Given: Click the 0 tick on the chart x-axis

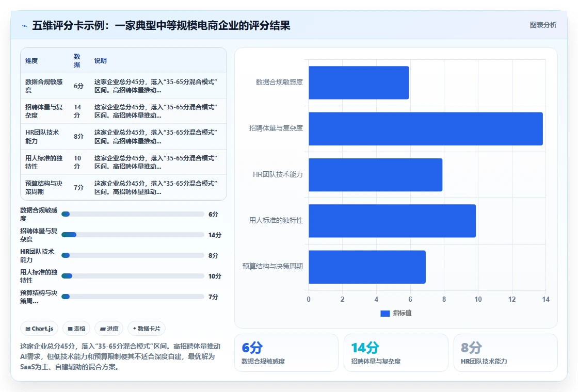Looking at the screenshot, I should click(x=309, y=300).
